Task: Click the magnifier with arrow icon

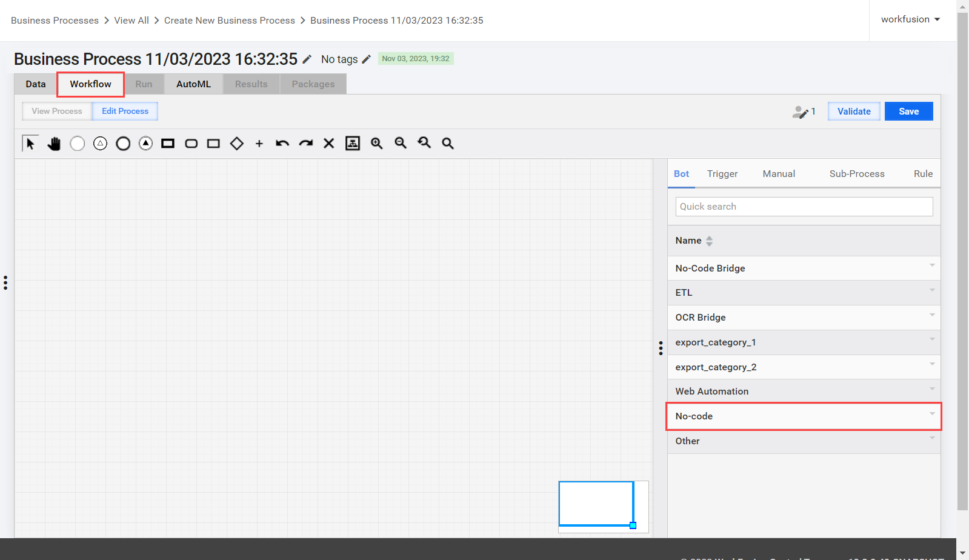Action: [424, 143]
